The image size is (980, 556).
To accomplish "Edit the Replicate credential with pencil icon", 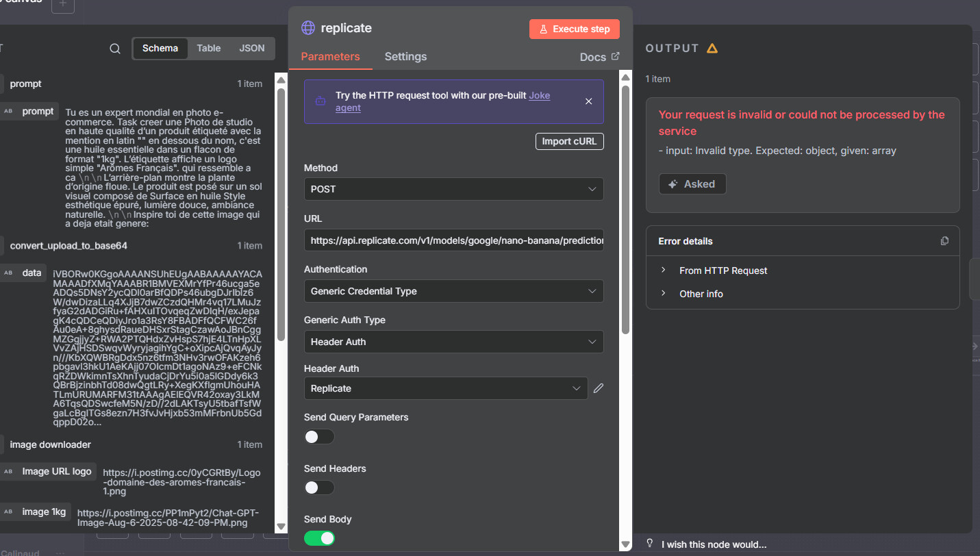I will pyautogui.click(x=599, y=388).
